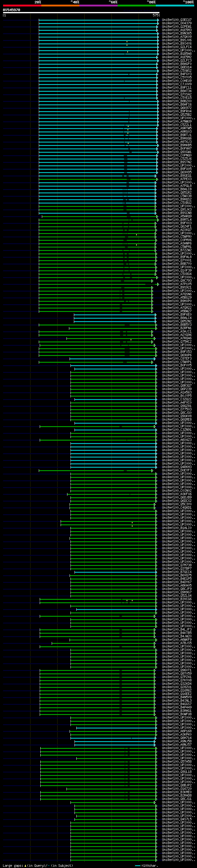Click label UniRef100_Q8H714
197x868 pixels.
pyautogui.click(x=176, y=738)
